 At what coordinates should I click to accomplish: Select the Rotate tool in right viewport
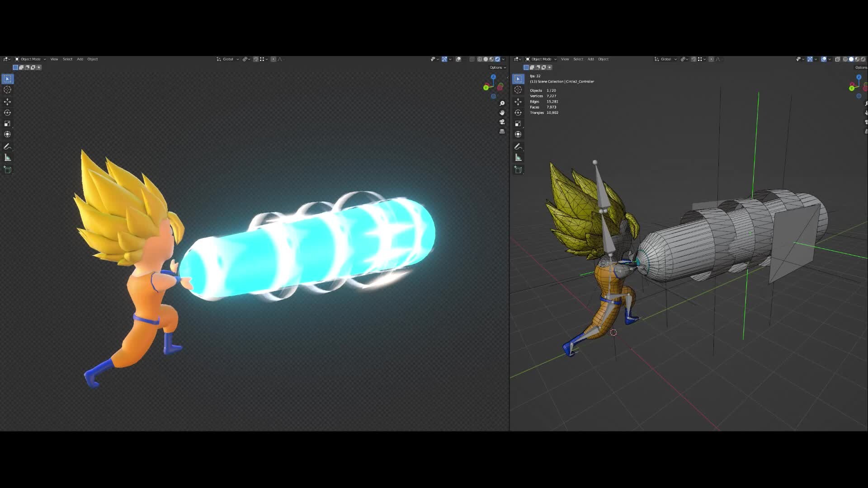(518, 113)
